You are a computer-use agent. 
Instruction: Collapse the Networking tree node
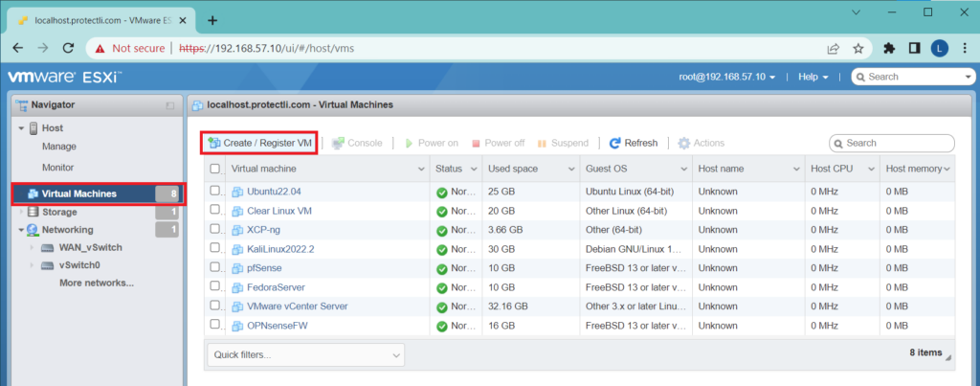click(21, 230)
